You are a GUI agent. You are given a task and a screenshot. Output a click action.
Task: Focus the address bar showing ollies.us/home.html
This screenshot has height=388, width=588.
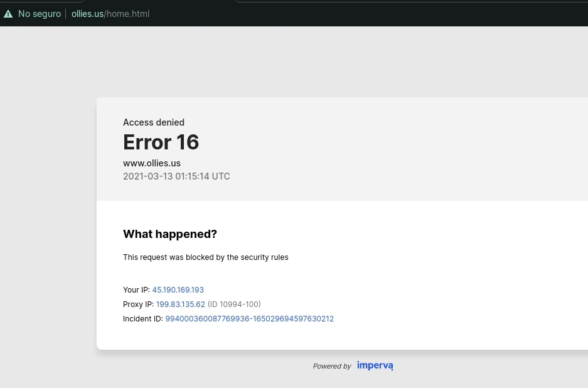point(110,14)
